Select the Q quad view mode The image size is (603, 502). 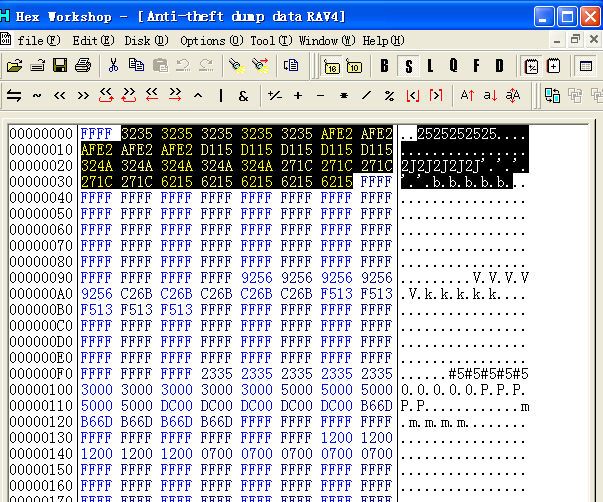[x=453, y=66]
